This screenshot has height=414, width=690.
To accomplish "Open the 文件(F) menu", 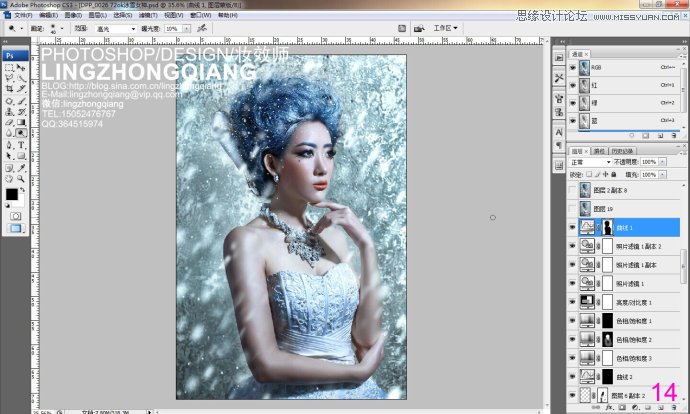I will pyautogui.click(x=23, y=15).
